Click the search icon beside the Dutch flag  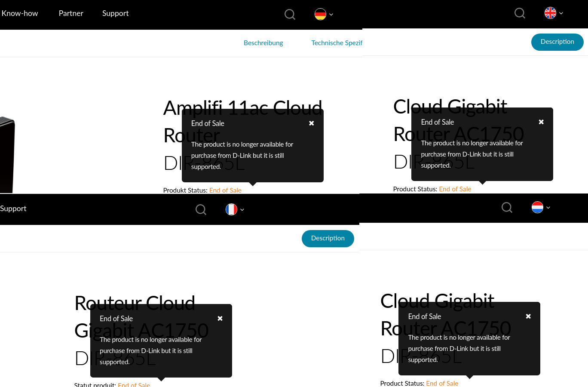coord(507,208)
